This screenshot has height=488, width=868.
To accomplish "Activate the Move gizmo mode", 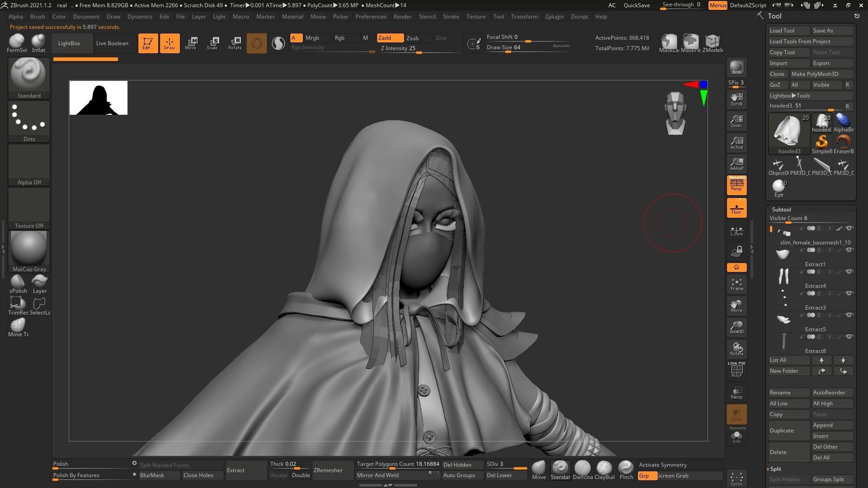I will (191, 43).
